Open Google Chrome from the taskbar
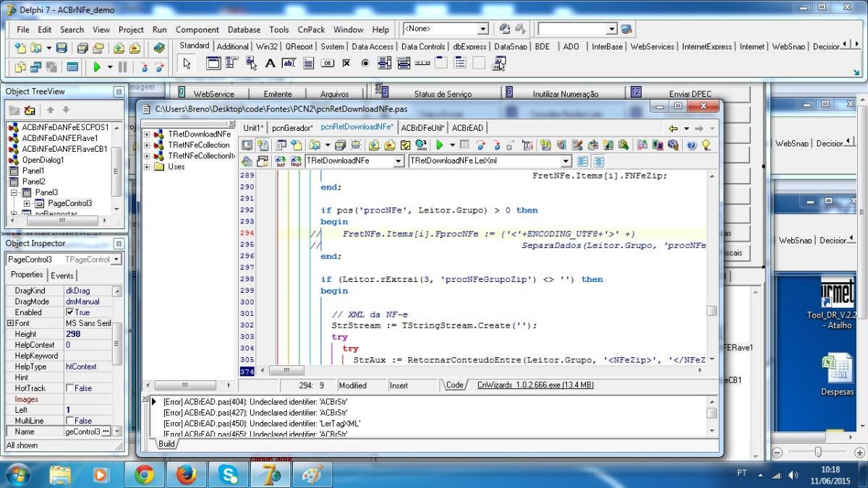Image resolution: width=868 pixels, height=488 pixels. coord(144,474)
